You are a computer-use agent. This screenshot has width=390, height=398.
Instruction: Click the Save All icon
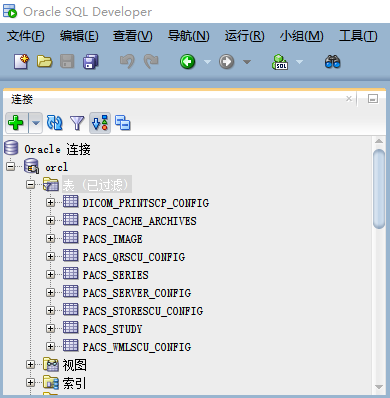91,62
